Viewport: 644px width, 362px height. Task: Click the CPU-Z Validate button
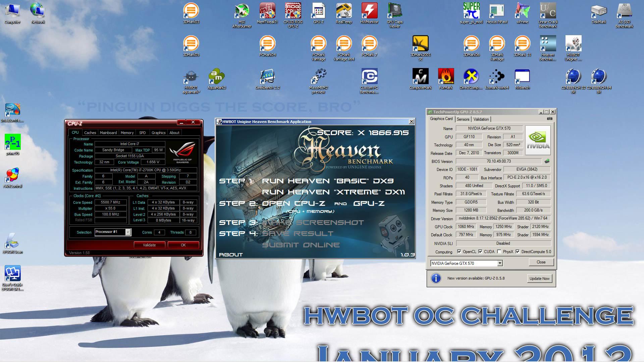click(149, 245)
